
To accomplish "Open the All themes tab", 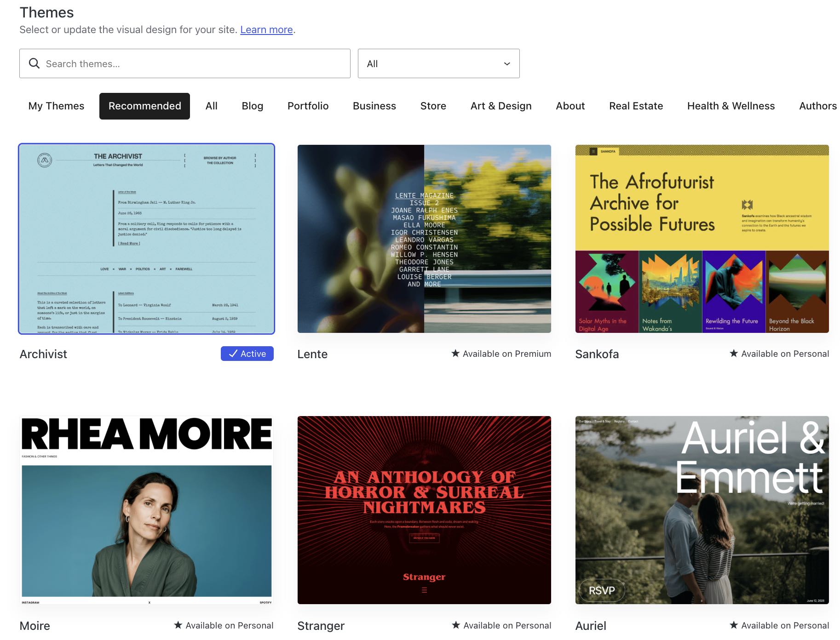I will click(212, 106).
